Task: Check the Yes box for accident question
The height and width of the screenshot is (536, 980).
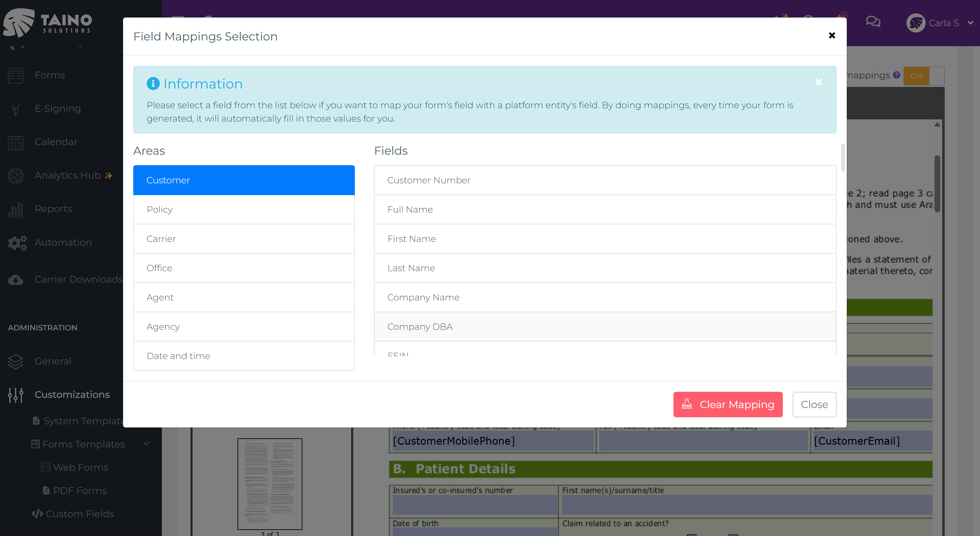Action: [692, 535]
